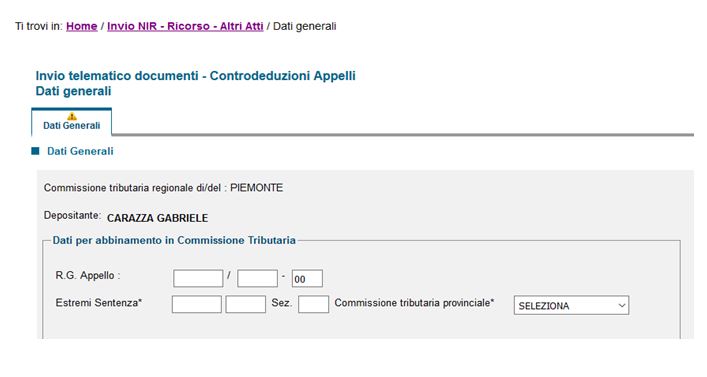Open the Home breadcrumb link

coord(82,26)
